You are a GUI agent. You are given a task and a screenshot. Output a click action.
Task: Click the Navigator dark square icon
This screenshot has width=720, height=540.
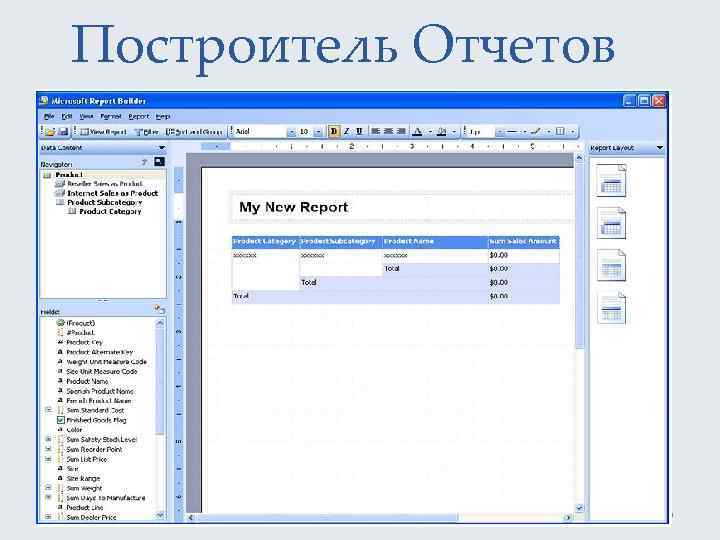159,162
